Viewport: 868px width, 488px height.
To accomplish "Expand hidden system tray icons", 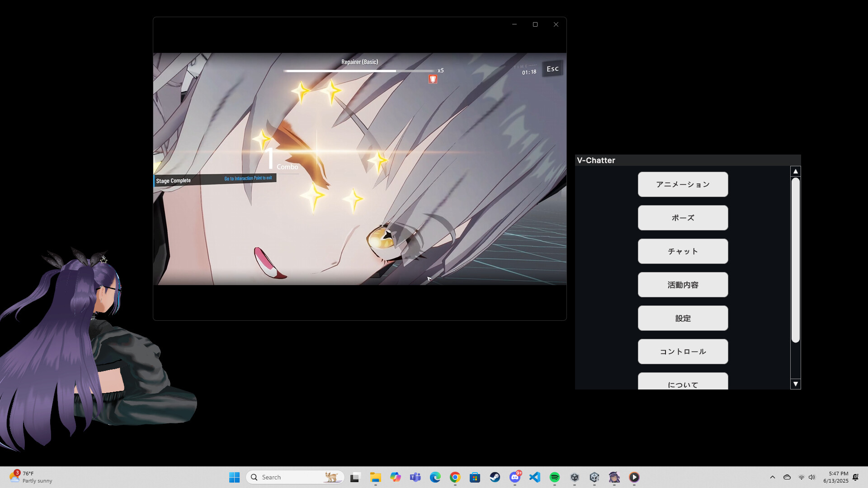I will [773, 477].
